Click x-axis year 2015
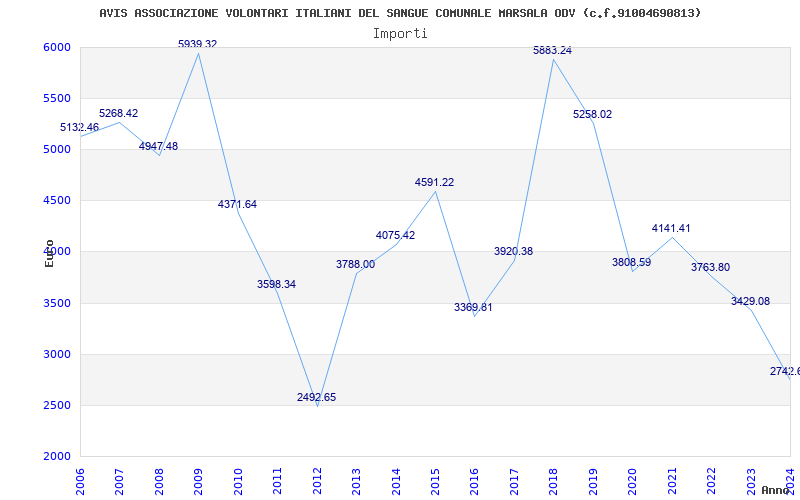Image resolution: width=800 pixels, height=500 pixels. click(x=435, y=481)
